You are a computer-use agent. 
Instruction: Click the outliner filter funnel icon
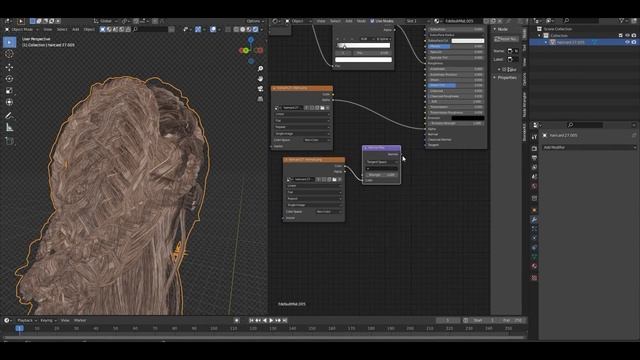pyautogui.click(x=622, y=21)
